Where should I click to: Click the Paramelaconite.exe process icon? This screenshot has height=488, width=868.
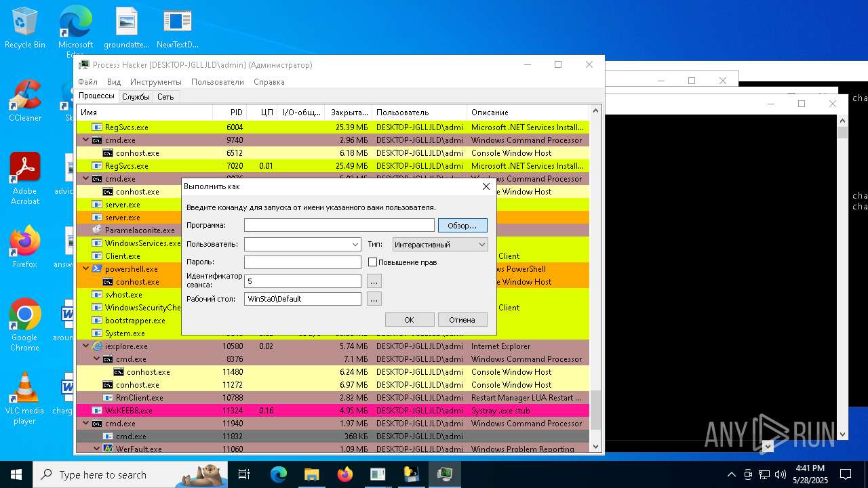97,230
